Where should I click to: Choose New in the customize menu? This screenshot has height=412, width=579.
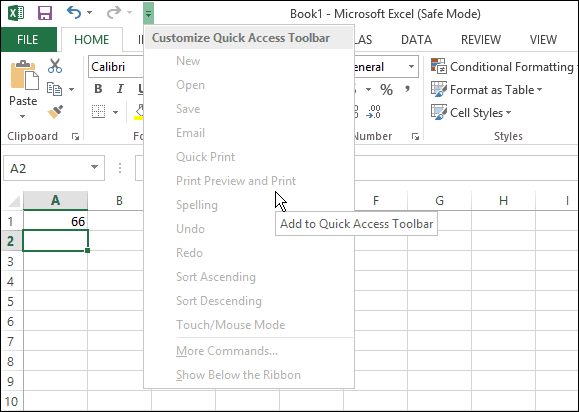point(249,61)
